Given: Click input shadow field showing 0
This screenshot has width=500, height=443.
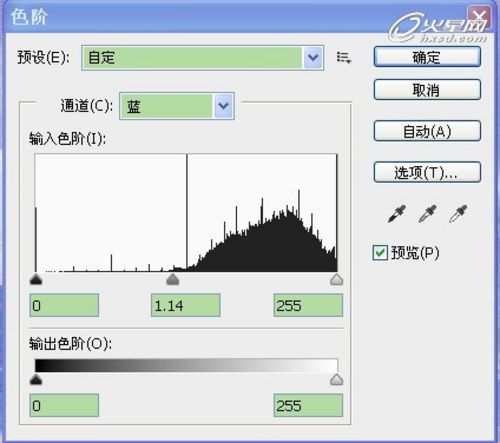Looking at the screenshot, I should (64, 305).
